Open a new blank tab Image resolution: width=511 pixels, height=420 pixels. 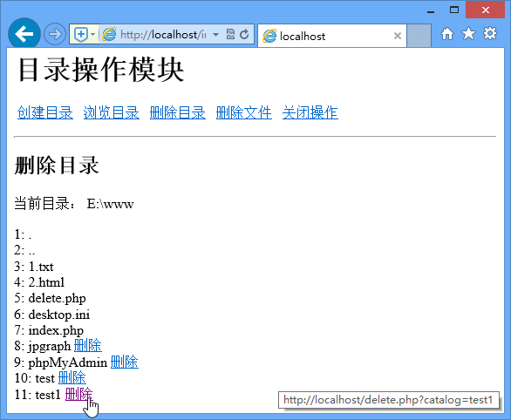[419, 36]
